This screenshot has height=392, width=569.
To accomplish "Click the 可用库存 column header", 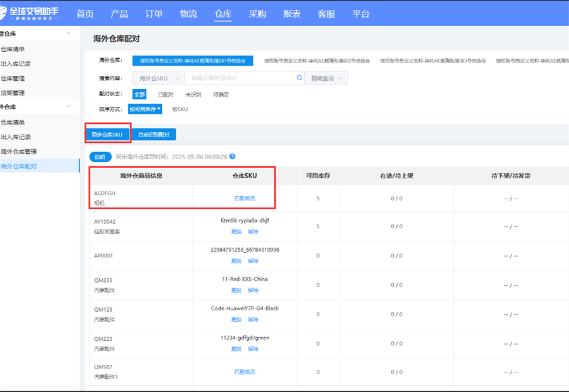I will 318,176.
